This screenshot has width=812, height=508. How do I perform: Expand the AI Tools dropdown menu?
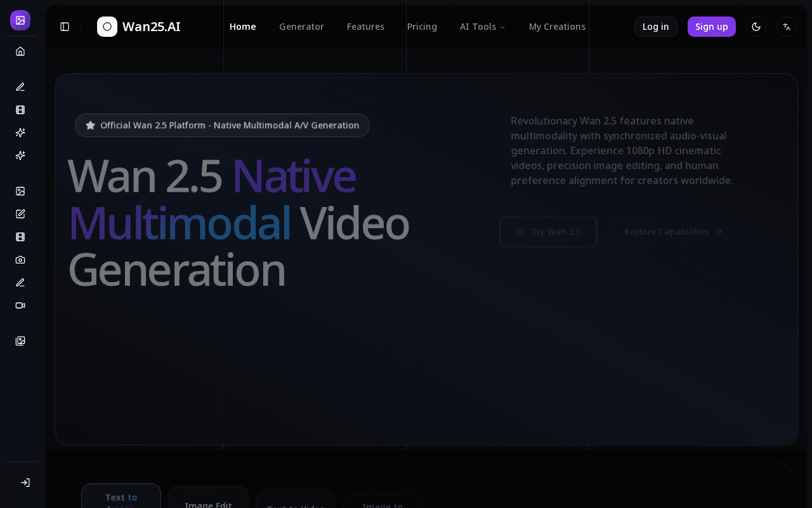pos(483,27)
